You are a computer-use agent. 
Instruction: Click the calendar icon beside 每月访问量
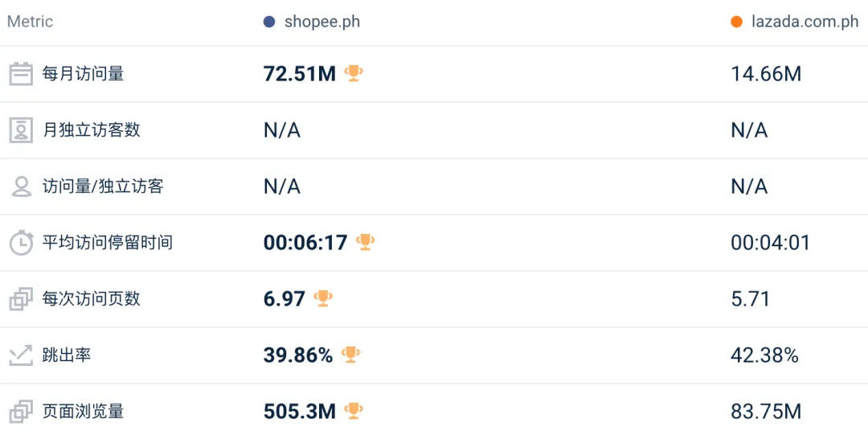tap(21, 74)
